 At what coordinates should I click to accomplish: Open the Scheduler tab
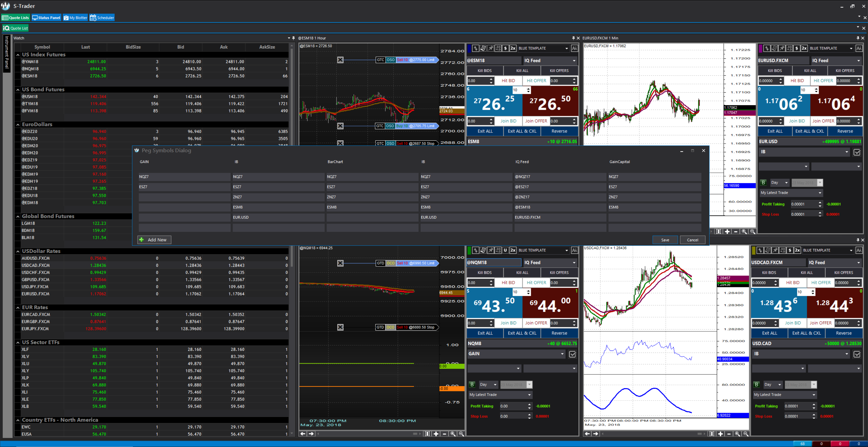(102, 18)
